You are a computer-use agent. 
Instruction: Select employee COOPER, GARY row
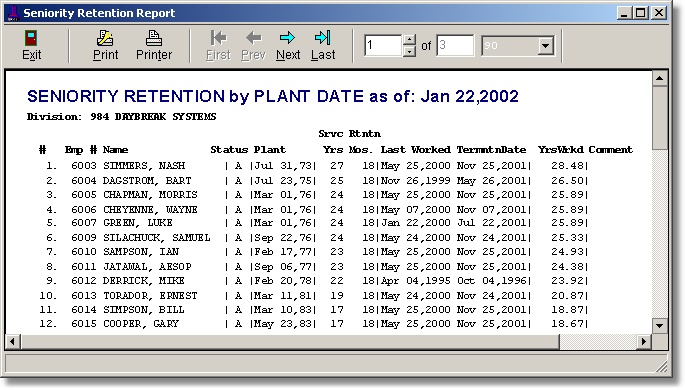(314, 324)
